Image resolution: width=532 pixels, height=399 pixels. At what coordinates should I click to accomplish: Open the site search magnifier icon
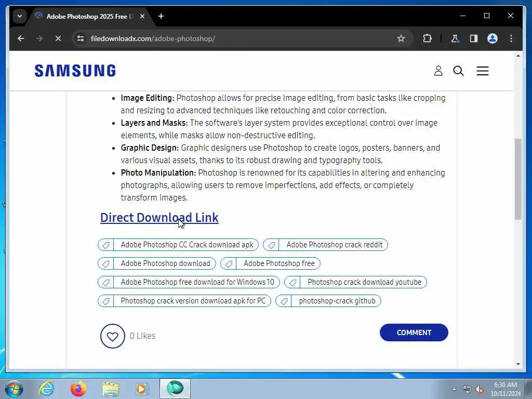[x=458, y=71]
